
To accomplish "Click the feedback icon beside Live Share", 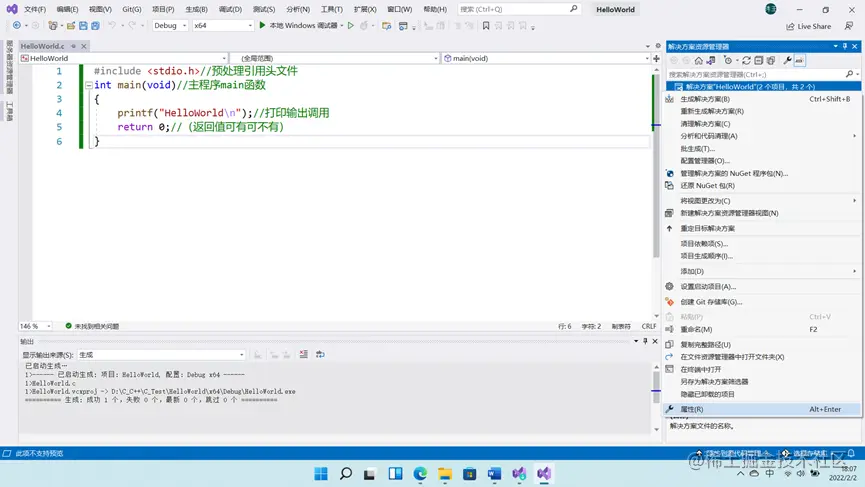I will [x=849, y=26].
